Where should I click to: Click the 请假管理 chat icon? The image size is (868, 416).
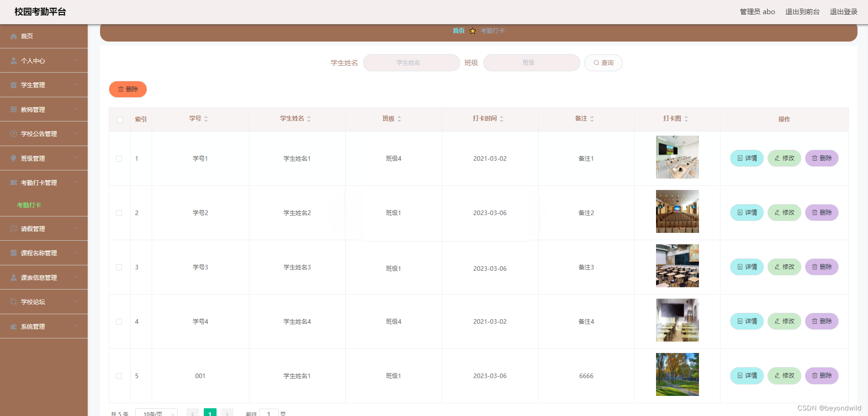point(13,228)
